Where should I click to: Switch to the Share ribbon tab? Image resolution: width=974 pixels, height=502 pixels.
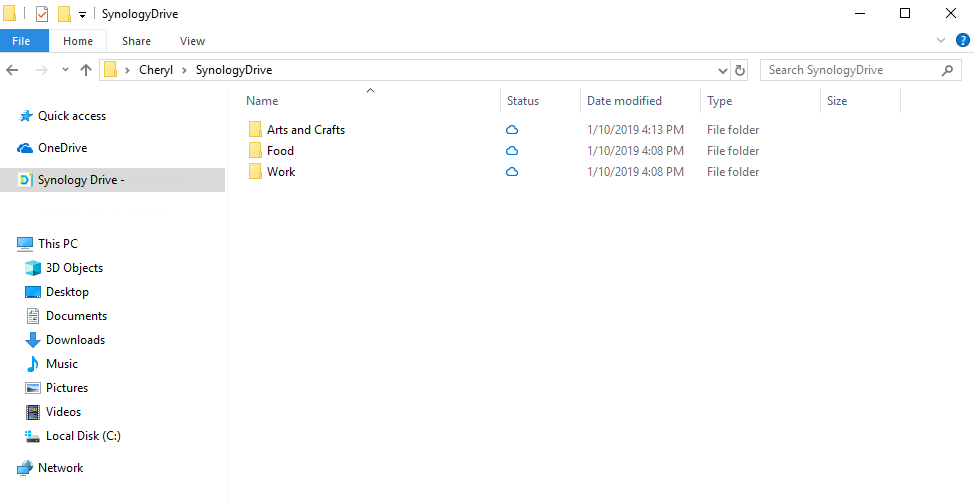[x=136, y=41]
